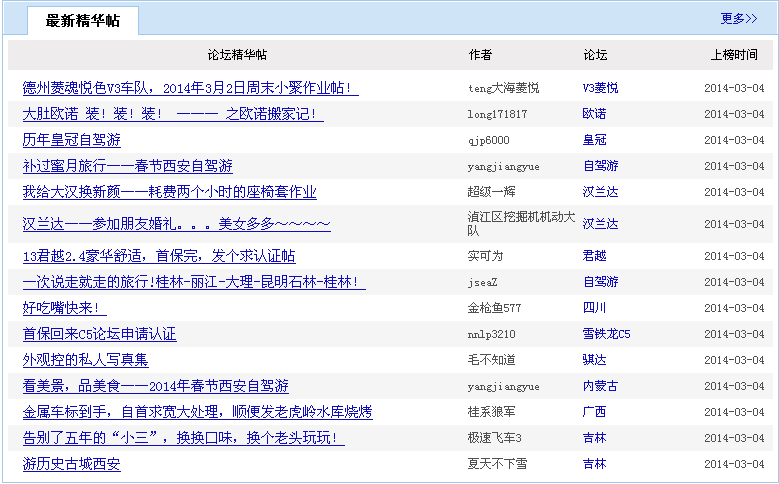Viewport: 779px width, 484px height.
Task: Click author yangjiangyue in 看美景，品美食 row
Action: point(503,386)
